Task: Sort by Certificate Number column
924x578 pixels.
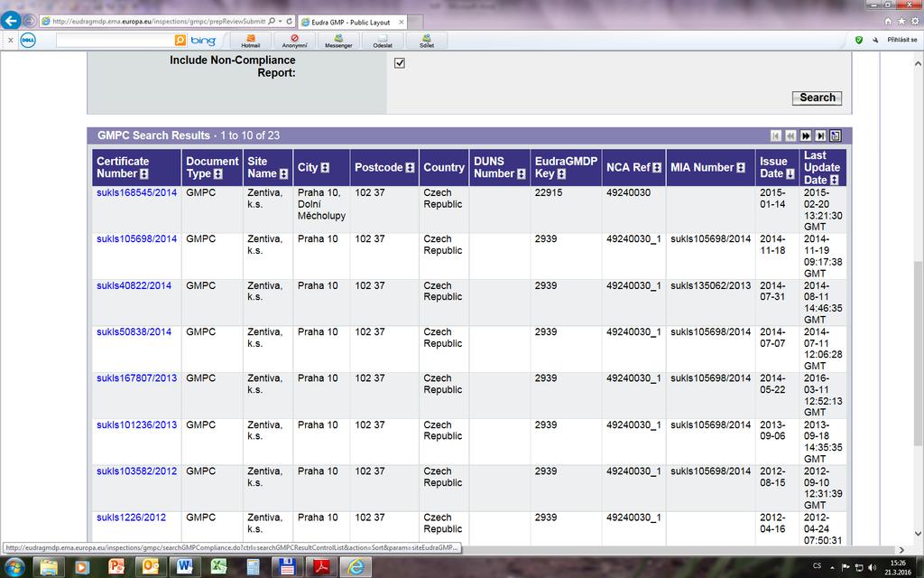Action: click(144, 174)
